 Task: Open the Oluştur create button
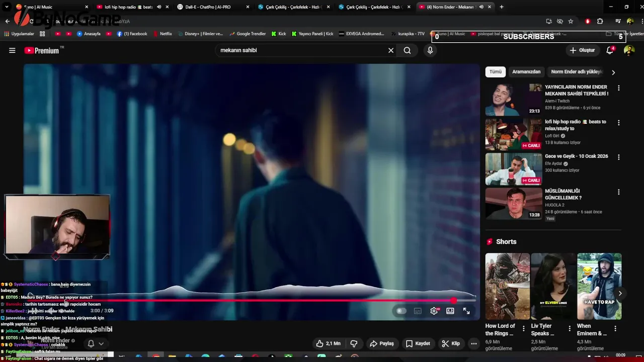click(x=582, y=50)
